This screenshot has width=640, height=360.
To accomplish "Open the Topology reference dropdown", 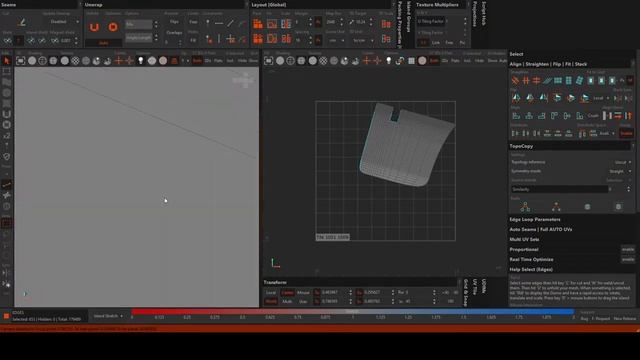I will pos(623,162).
